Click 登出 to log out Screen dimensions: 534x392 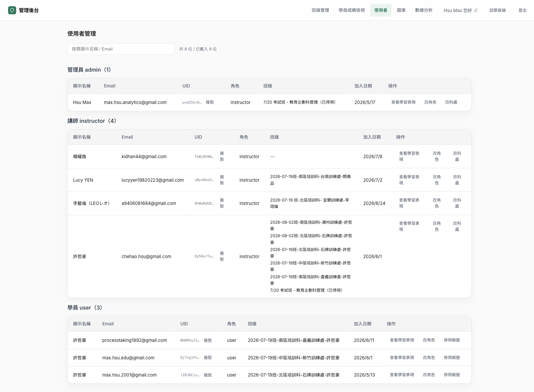522,10
